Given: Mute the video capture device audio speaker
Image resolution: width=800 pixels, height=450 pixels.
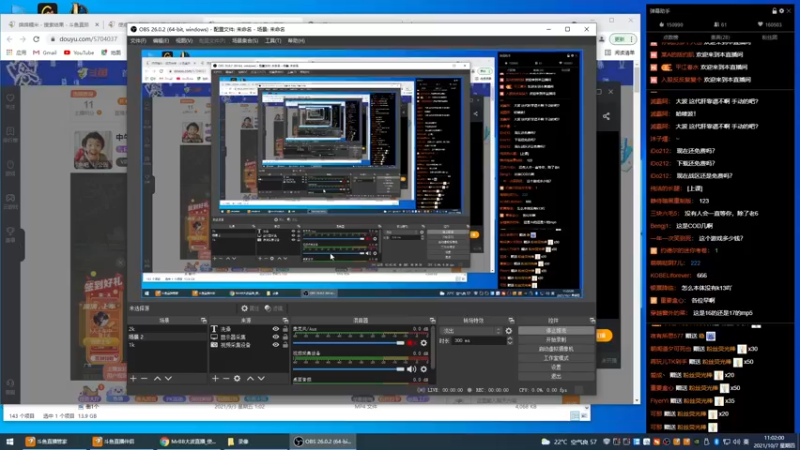Looking at the screenshot, I should click(x=411, y=369).
